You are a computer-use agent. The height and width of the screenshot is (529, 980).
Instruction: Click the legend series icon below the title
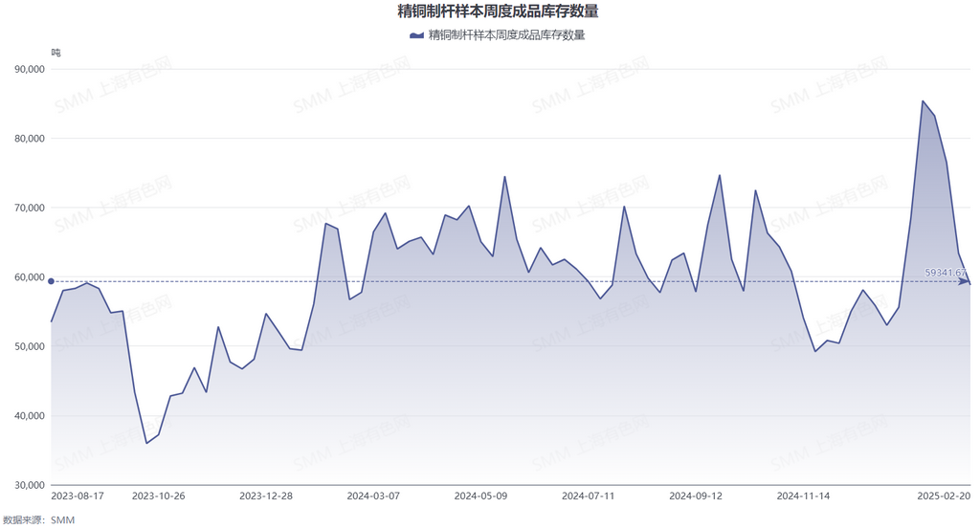[416, 35]
